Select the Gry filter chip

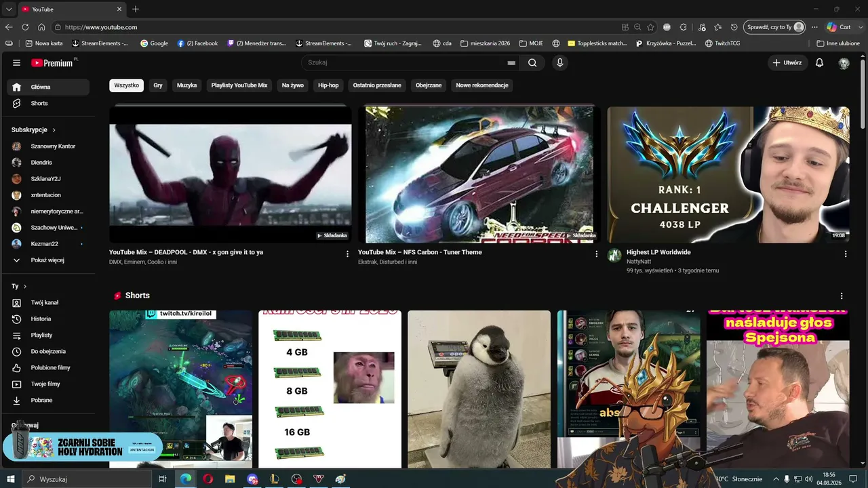(158, 85)
